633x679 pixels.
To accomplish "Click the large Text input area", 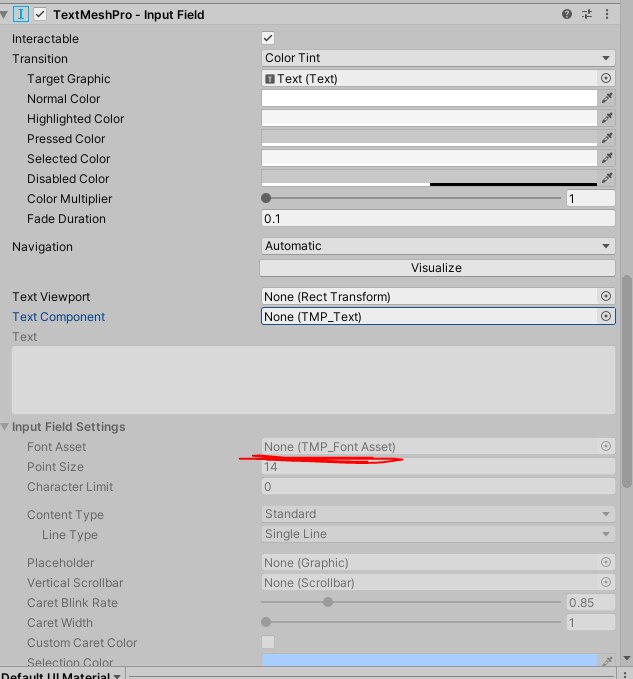I will tap(313, 380).
